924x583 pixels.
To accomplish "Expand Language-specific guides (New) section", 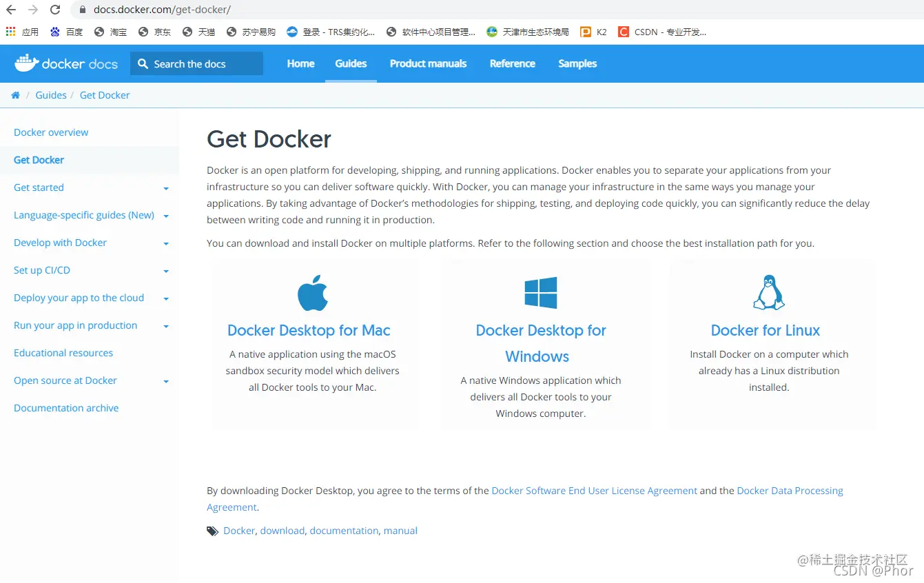I will pos(166,216).
